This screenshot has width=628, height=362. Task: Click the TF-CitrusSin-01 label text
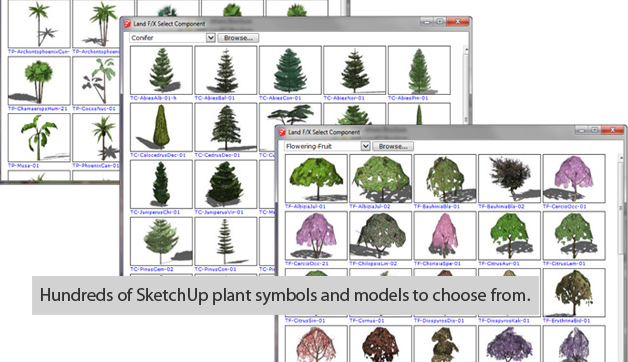pyautogui.click(x=305, y=321)
